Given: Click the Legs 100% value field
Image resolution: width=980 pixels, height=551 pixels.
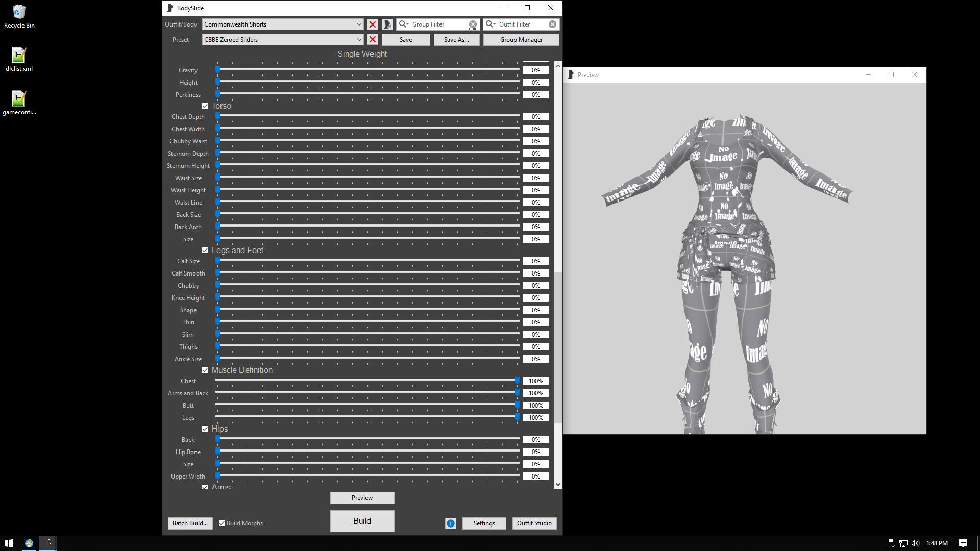Looking at the screenshot, I should coord(535,418).
